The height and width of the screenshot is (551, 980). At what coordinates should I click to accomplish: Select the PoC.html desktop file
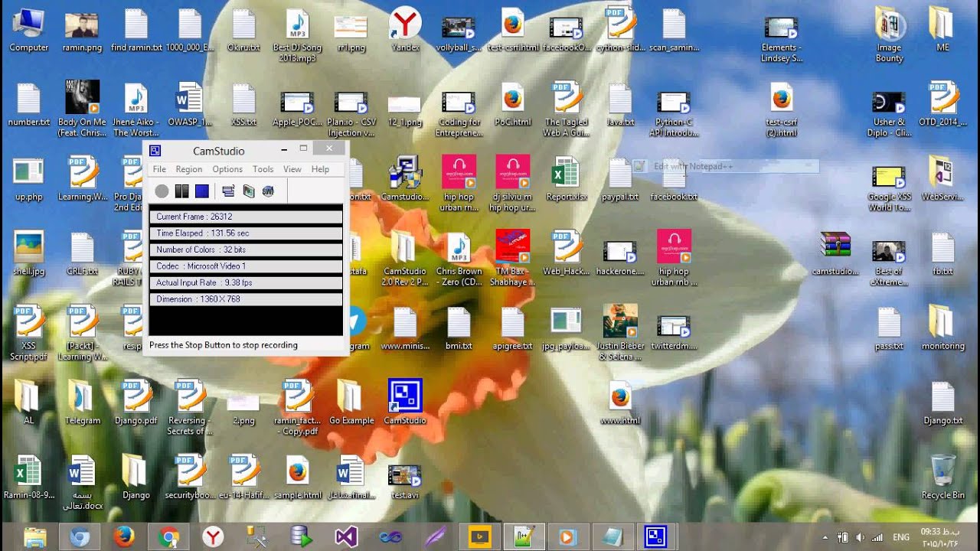coord(512,106)
